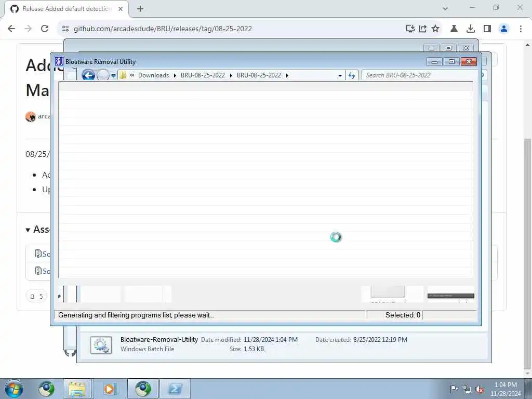The image size is (532, 399).
Task: Toggle the Chrome side panel icon
Action: click(x=487, y=29)
